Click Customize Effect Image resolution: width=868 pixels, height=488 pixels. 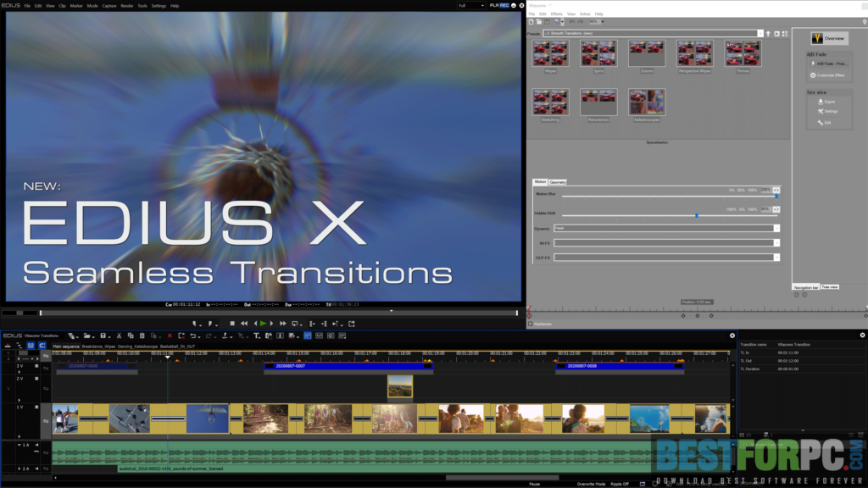click(827, 75)
